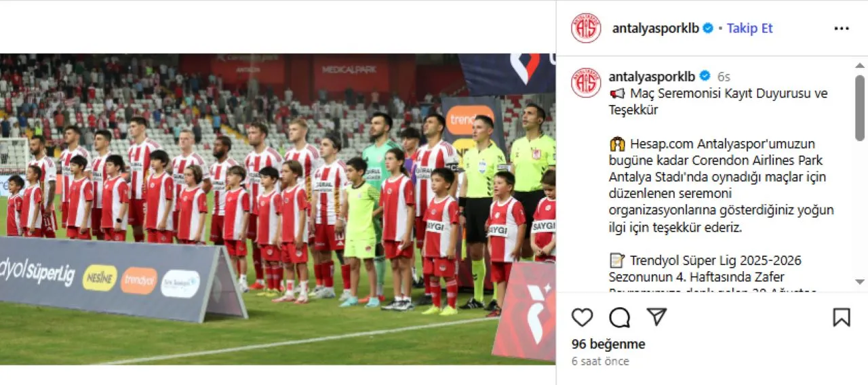
Task: Click the antalyasporklb avatar in header
Action: (586, 28)
